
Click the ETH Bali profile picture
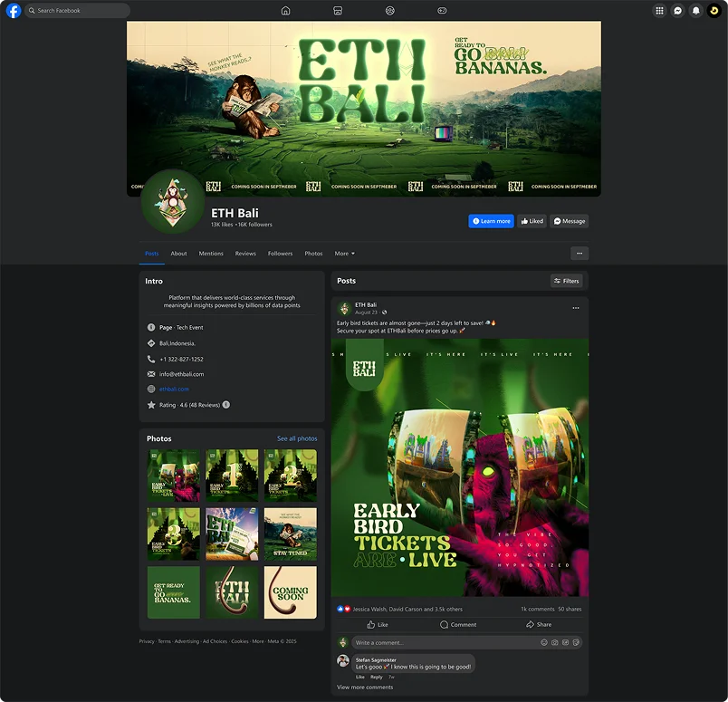173,202
